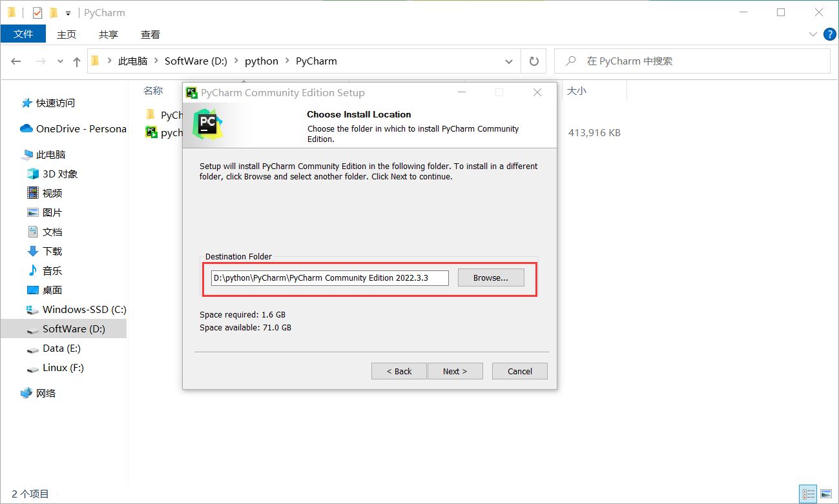This screenshot has height=504, width=839.
Task: Maximize the Explorer window
Action: click(x=781, y=12)
